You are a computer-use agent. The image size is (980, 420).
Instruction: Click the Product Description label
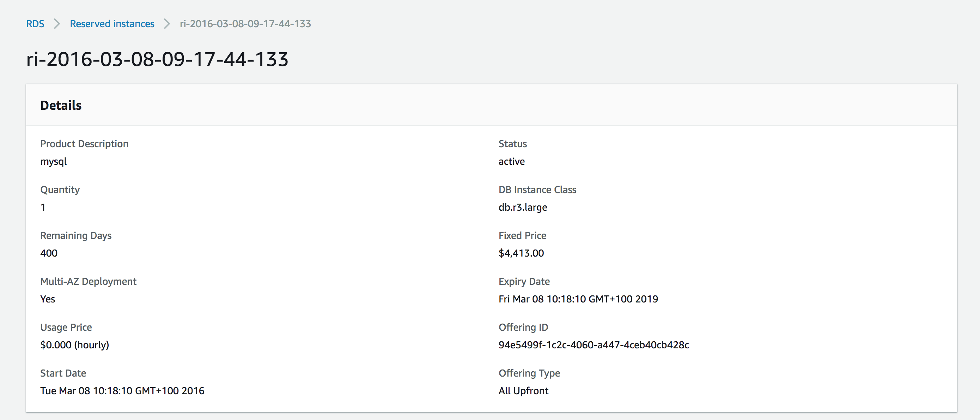click(x=84, y=144)
